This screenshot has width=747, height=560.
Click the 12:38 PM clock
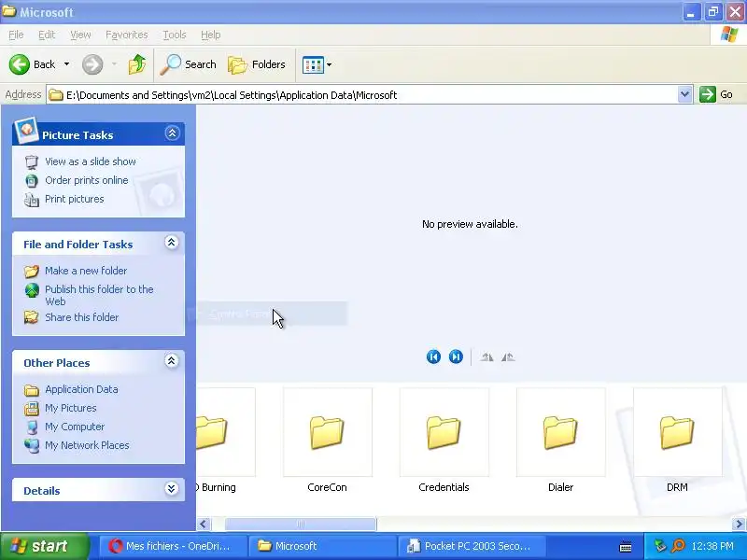pos(712,546)
